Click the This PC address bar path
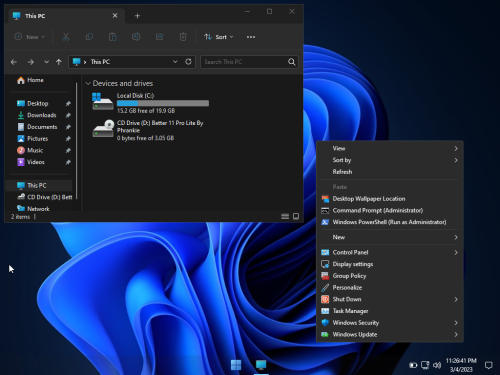This screenshot has width=500, height=375. (100, 62)
